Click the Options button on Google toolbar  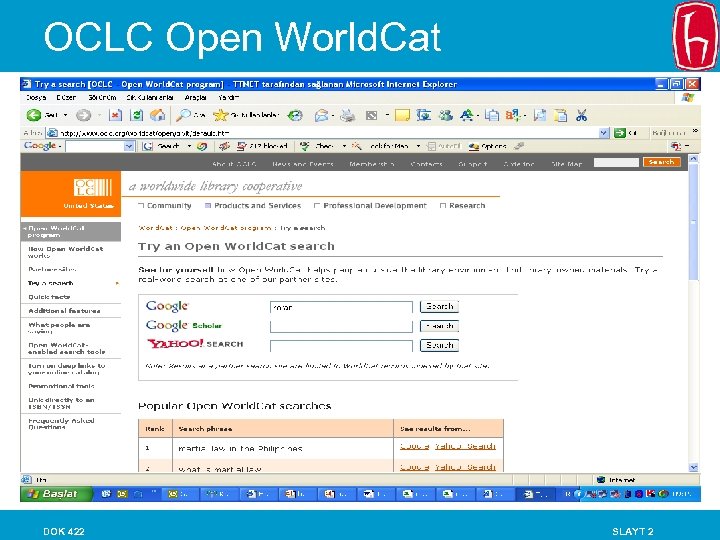(488, 146)
